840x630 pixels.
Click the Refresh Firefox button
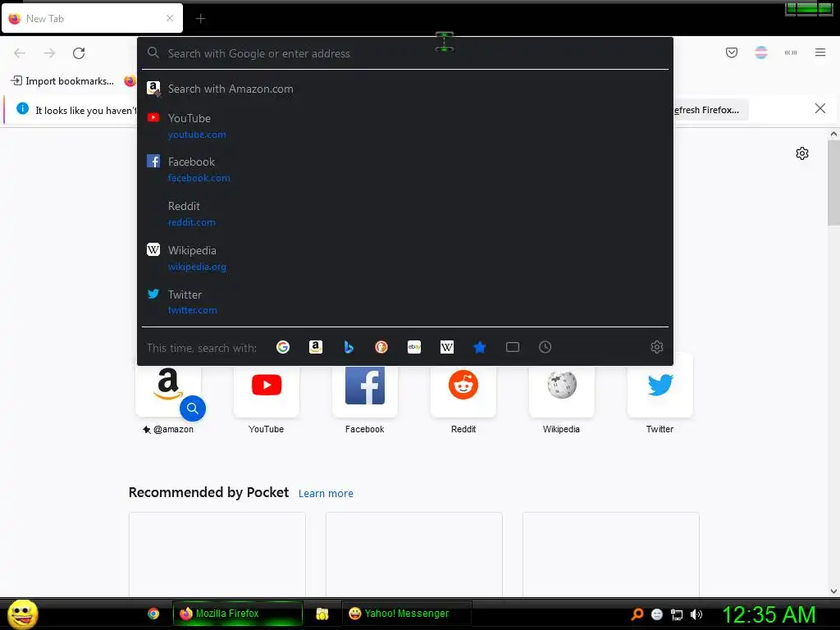[x=710, y=110]
